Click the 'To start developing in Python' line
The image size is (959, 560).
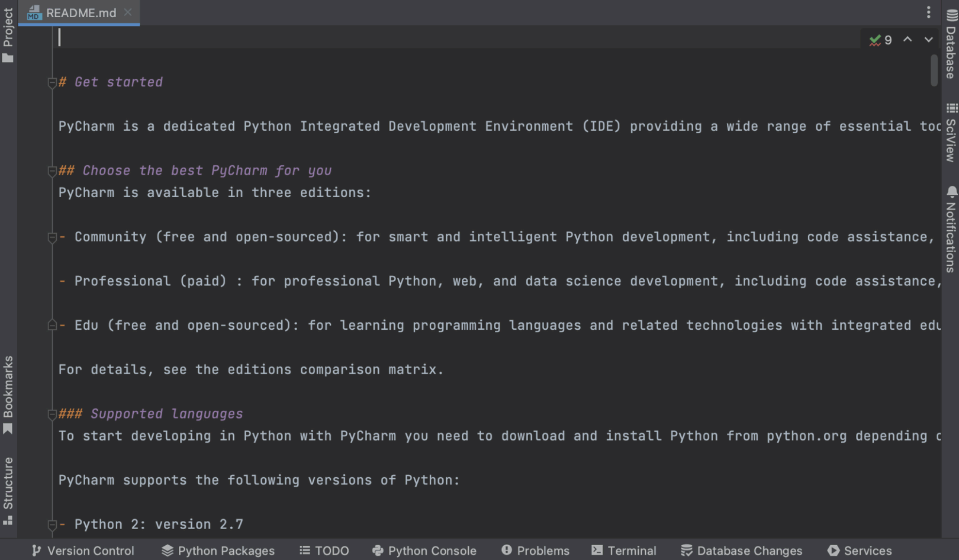pos(500,436)
